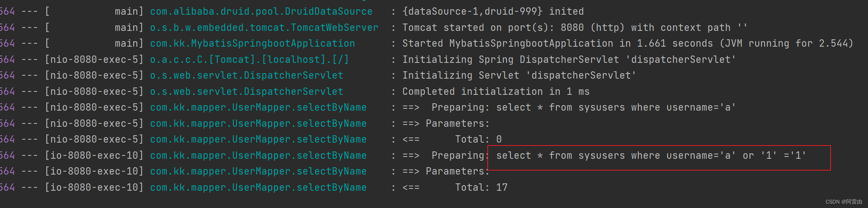The height and width of the screenshot is (208, 868).
Task: Click selectByName logger on 'Total: 0' row
Action: coord(258,139)
